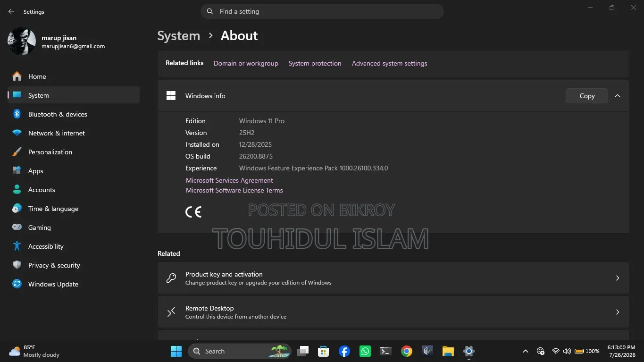Open the clock and date flyout
The width and height of the screenshot is (644, 362).
tap(621, 351)
